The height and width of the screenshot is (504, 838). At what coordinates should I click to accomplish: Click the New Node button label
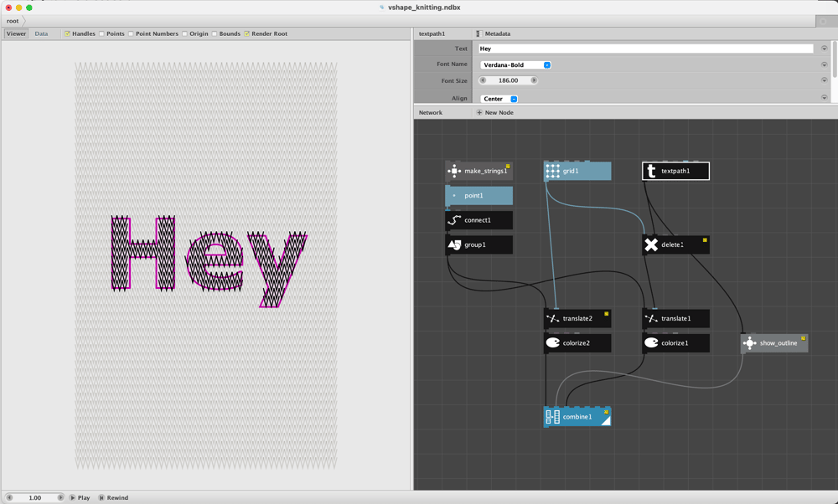[499, 113]
